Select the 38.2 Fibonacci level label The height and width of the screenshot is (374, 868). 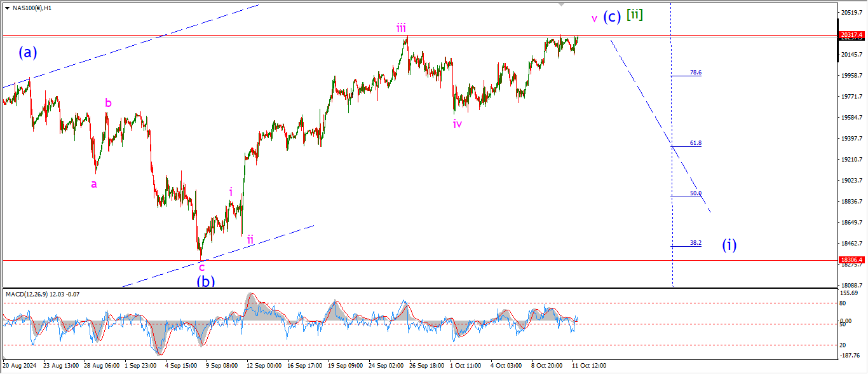coord(695,242)
